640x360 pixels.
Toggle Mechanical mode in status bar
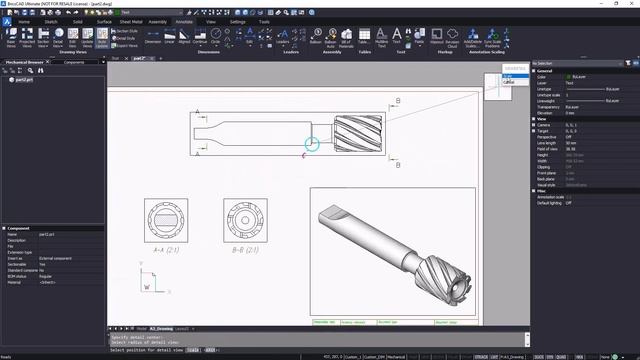396,357
